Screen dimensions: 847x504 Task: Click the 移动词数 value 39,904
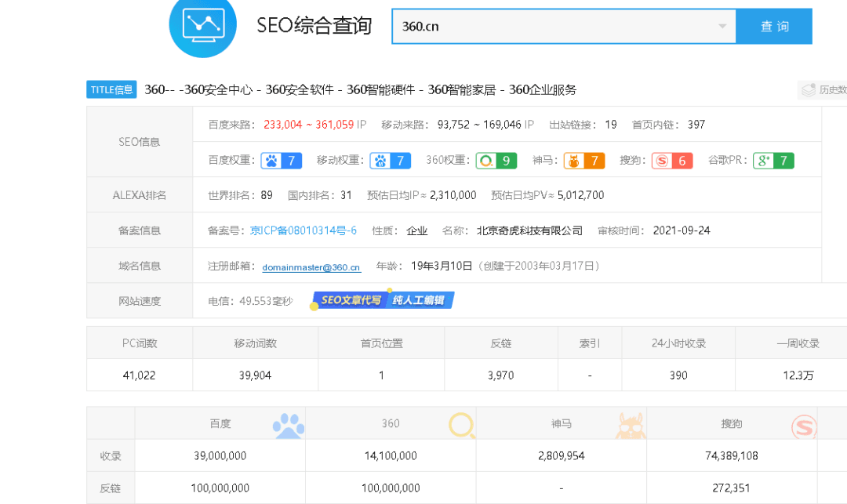[256, 375]
